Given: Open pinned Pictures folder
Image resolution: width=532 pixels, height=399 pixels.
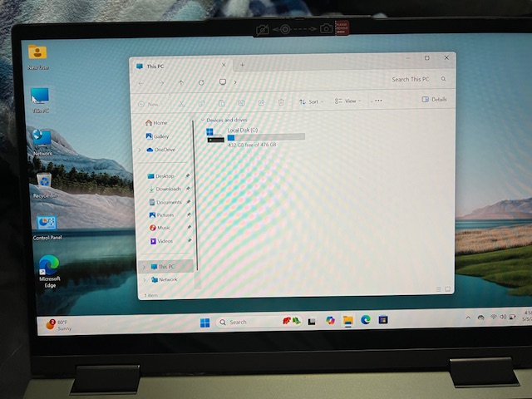Looking at the screenshot, I should click(x=161, y=215).
